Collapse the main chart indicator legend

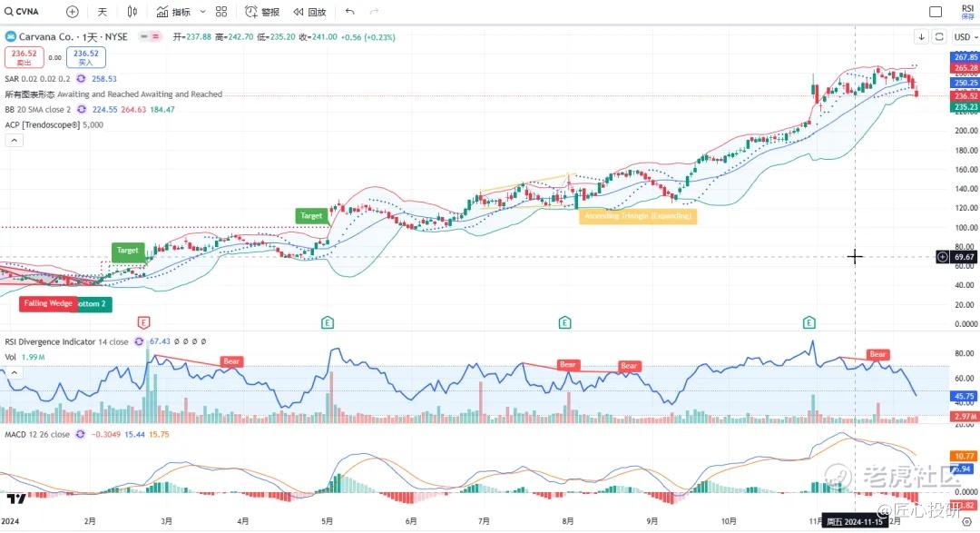14,140
